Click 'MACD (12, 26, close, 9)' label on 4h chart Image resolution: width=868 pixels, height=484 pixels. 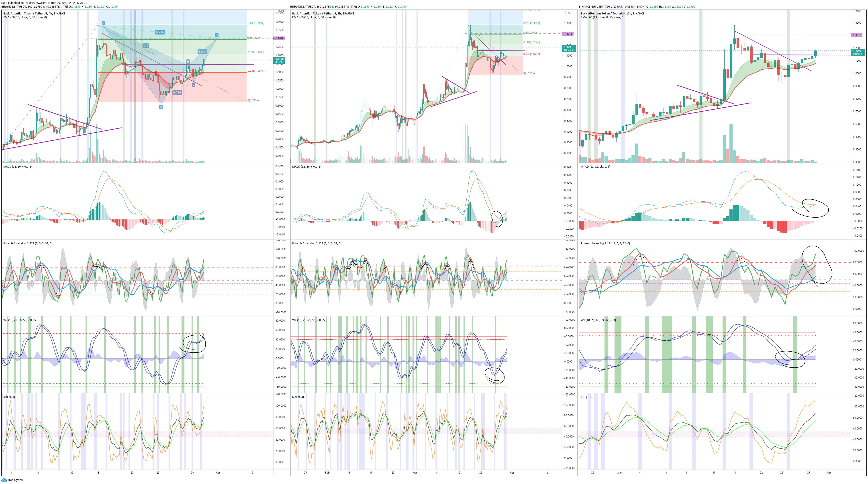click(x=18, y=167)
